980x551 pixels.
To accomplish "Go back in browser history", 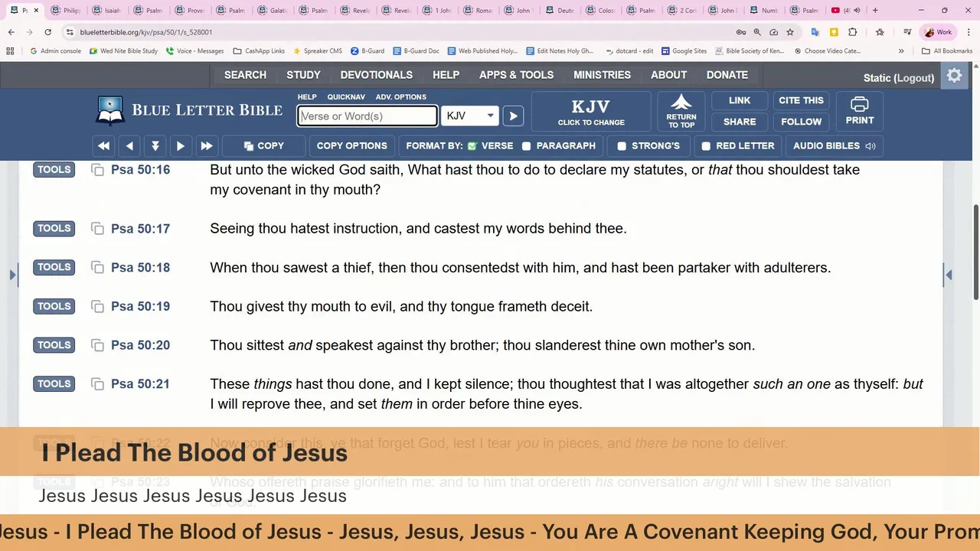I will (x=11, y=32).
